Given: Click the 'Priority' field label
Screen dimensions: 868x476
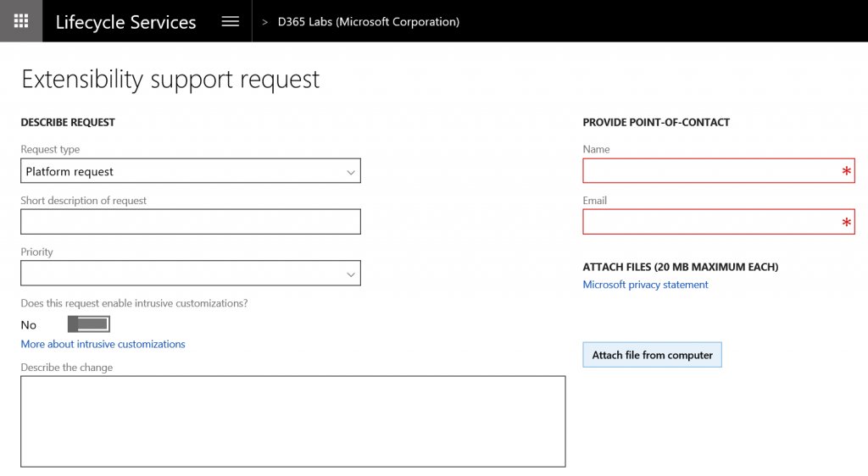Looking at the screenshot, I should [x=36, y=252].
